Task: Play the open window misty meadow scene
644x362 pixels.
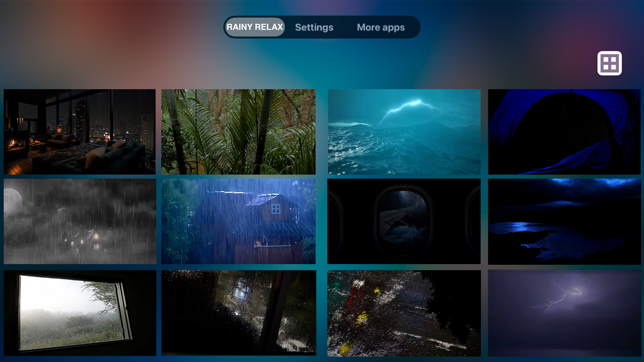Action: [x=80, y=313]
